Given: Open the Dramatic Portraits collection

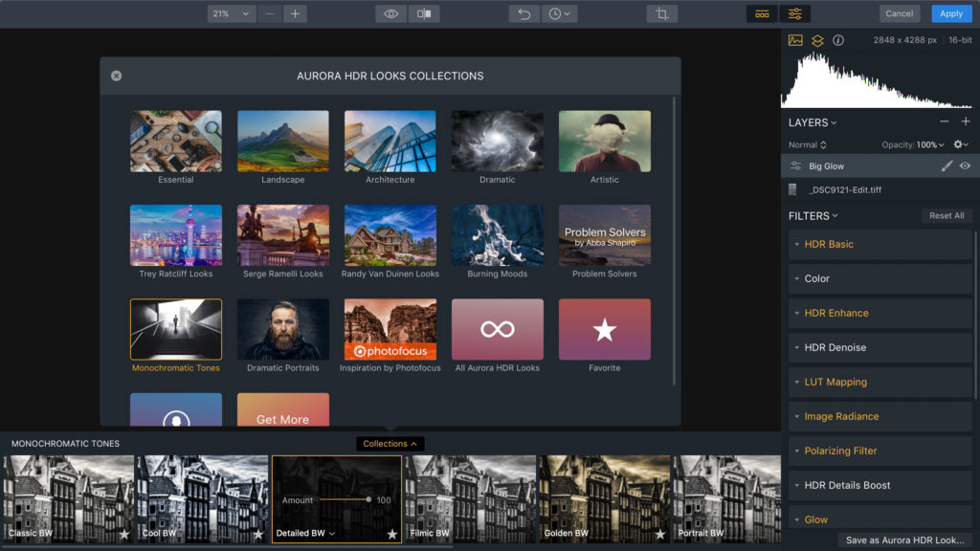Looking at the screenshot, I should pyautogui.click(x=283, y=329).
